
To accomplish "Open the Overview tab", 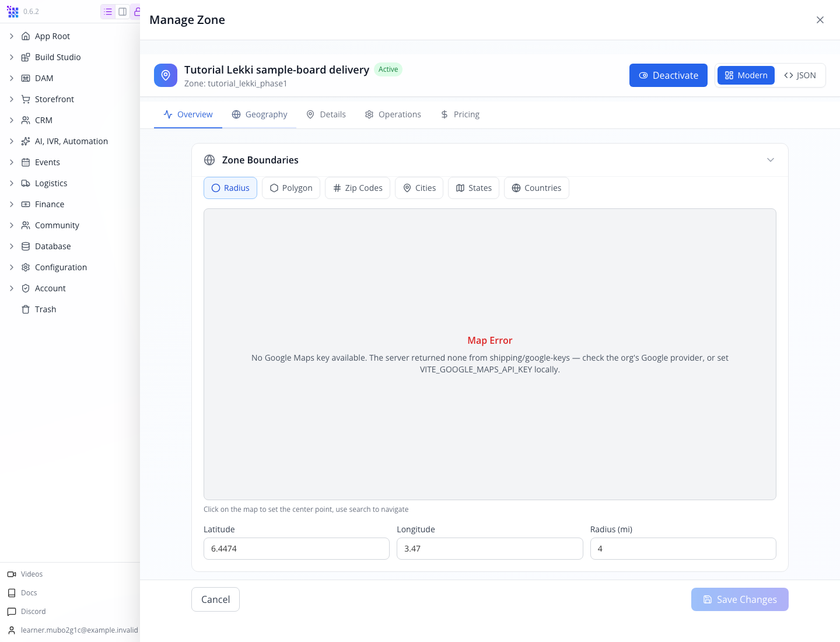I will coord(188,114).
